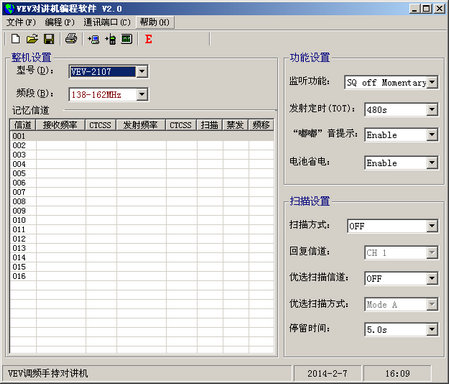Click the status bar time 16:09
Screen dimensions: 449x384
coord(397,373)
